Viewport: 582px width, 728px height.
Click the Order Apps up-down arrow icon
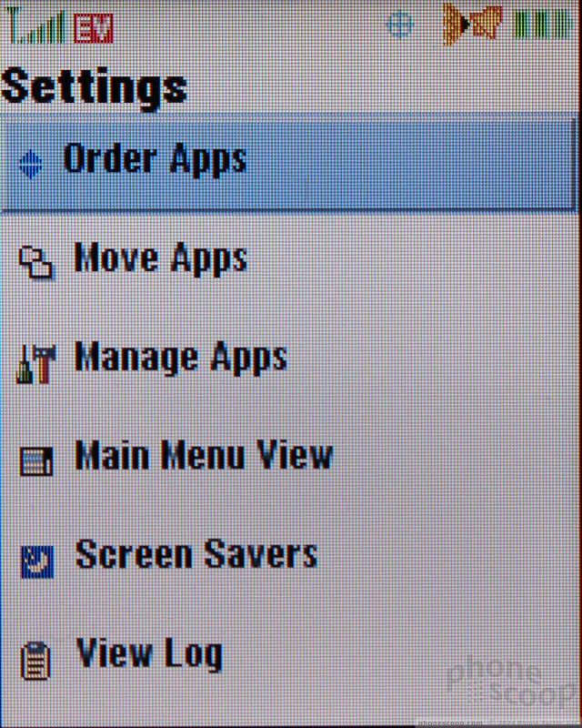pyautogui.click(x=31, y=165)
